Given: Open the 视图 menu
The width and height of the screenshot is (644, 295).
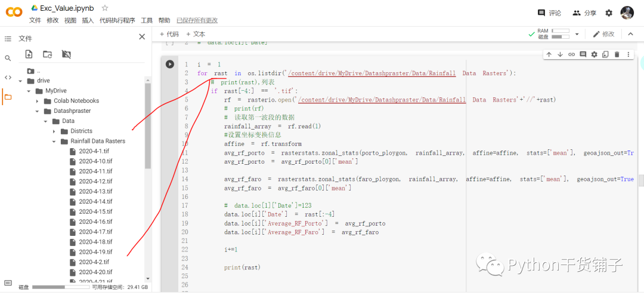Looking at the screenshot, I should click(x=70, y=20).
